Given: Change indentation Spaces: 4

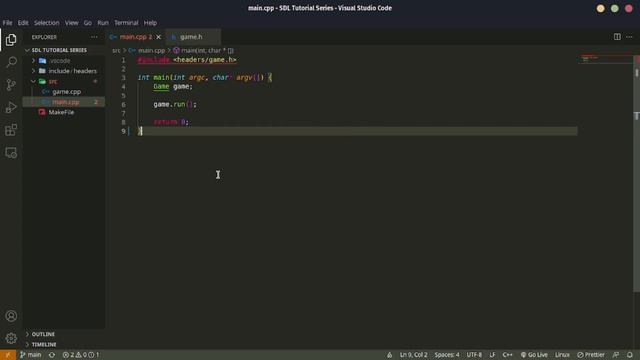Looking at the screenshot, I should point(447,355).
